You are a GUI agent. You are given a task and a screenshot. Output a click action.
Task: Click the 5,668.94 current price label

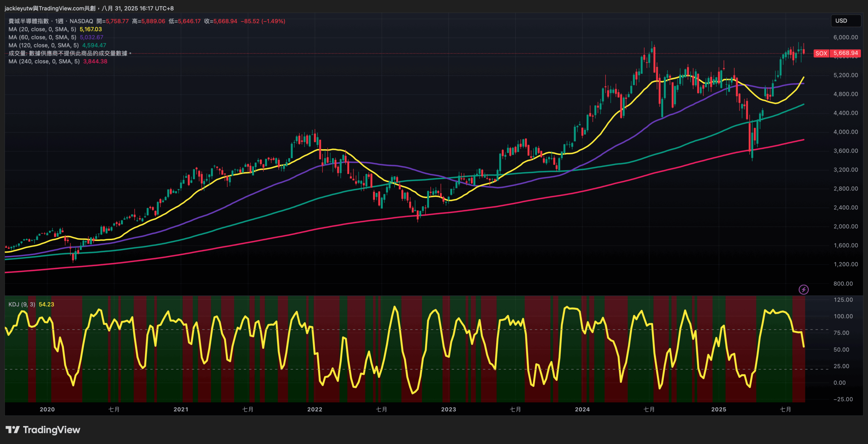coord(845,53)
